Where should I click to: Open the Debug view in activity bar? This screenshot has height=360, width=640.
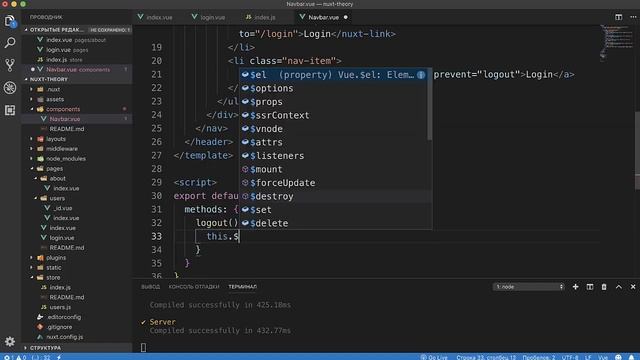click(10, 88)
